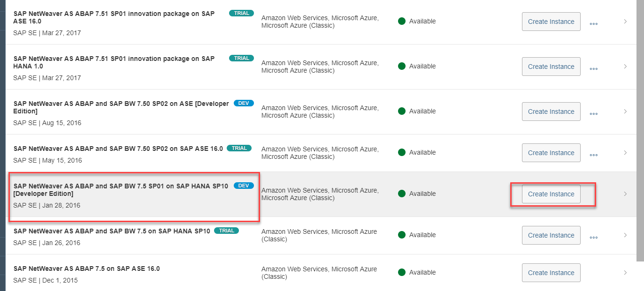Image resolution: width=644 pixels, height=291 pixels.
Task: Click 'Available' status for the 7.51 HANA 1.0 entry
Action: tap(422, 66)
